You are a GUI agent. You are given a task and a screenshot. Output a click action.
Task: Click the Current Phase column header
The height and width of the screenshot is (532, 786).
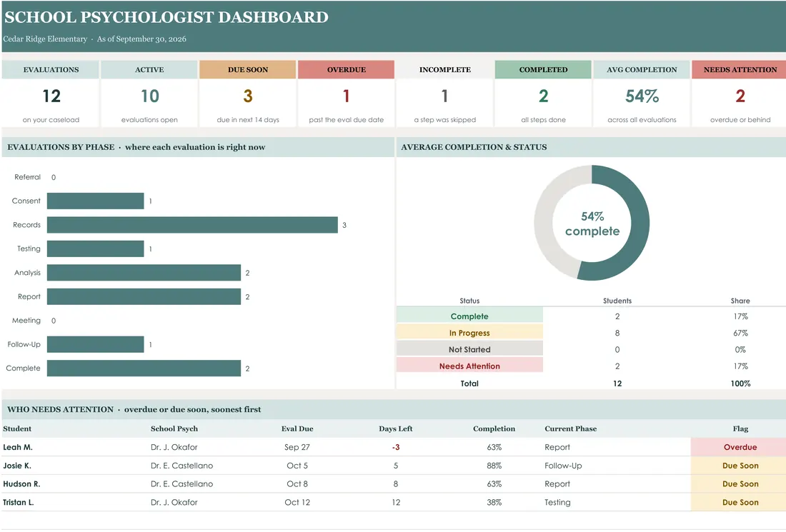570,428
